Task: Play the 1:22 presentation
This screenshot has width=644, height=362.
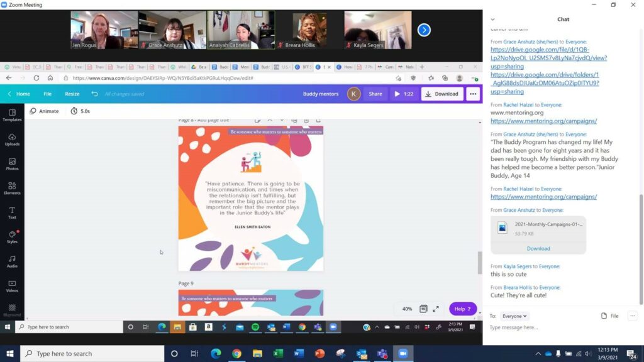Action: (x=404, y=94)
